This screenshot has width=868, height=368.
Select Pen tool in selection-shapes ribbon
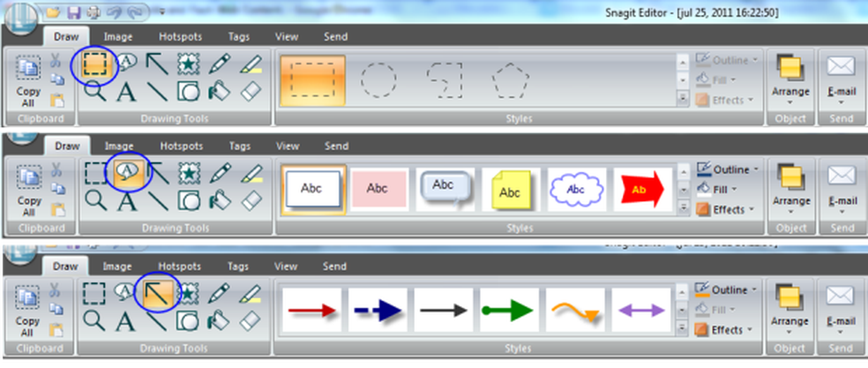[x=220, y=64]
